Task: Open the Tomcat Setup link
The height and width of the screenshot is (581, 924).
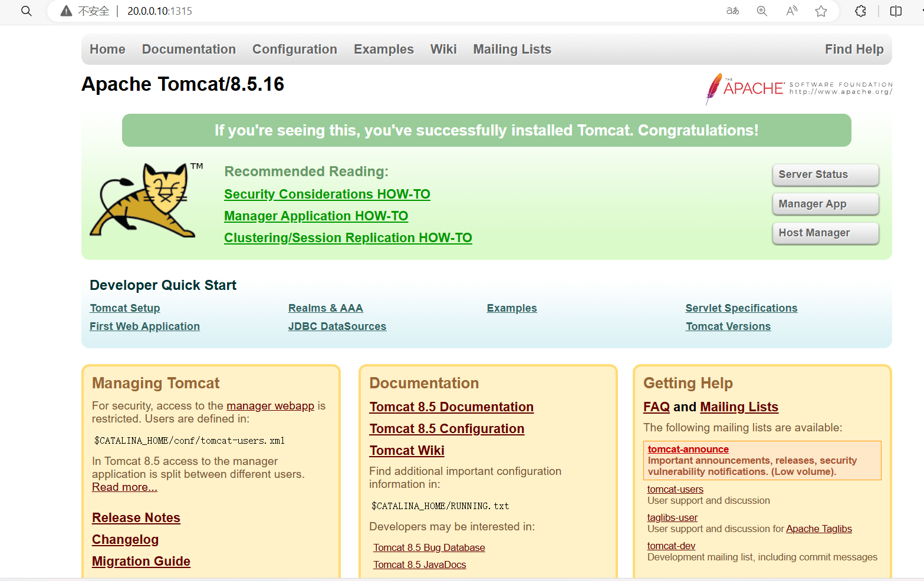Action: (x=125, y=308)
